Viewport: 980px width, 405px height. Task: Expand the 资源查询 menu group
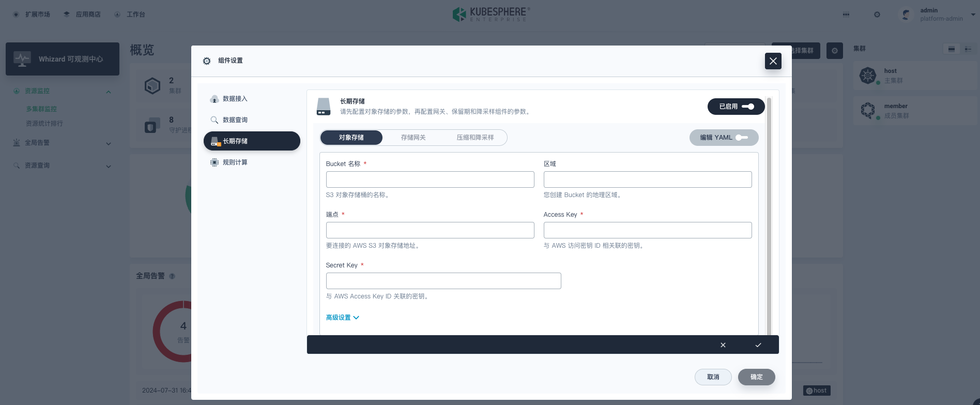[63, 166]
